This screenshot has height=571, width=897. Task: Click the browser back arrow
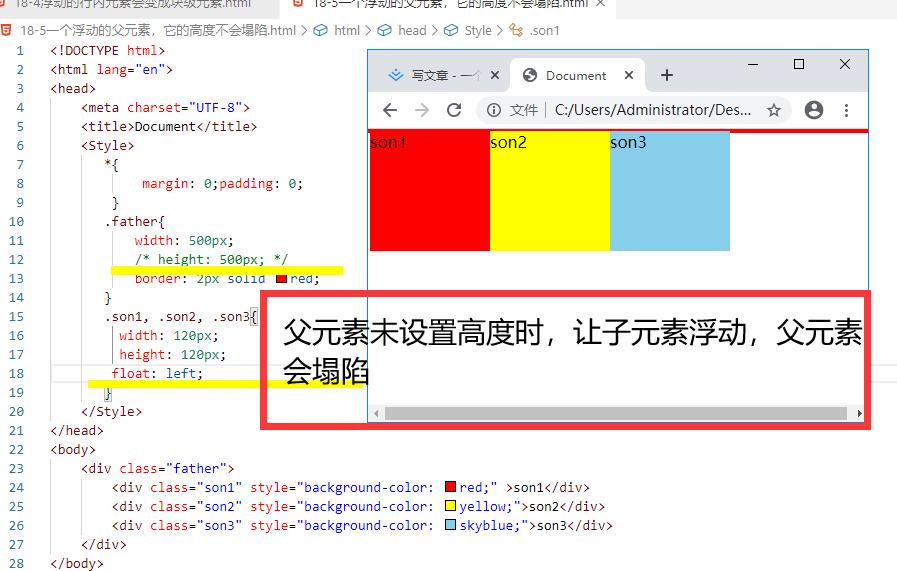coord(390,110)
